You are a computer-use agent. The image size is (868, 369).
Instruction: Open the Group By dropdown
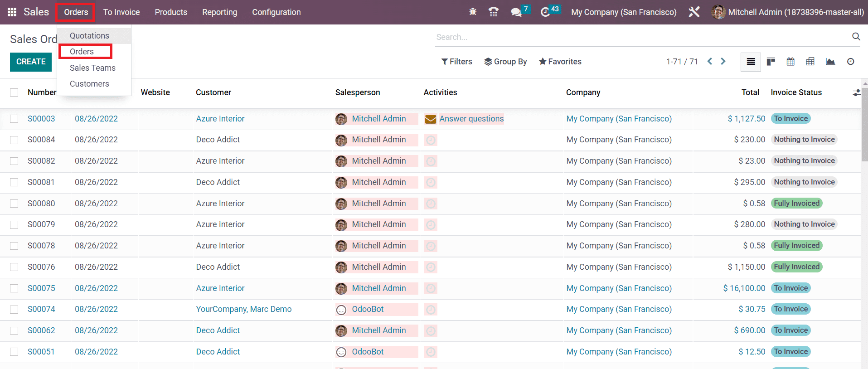coord(505,62)
